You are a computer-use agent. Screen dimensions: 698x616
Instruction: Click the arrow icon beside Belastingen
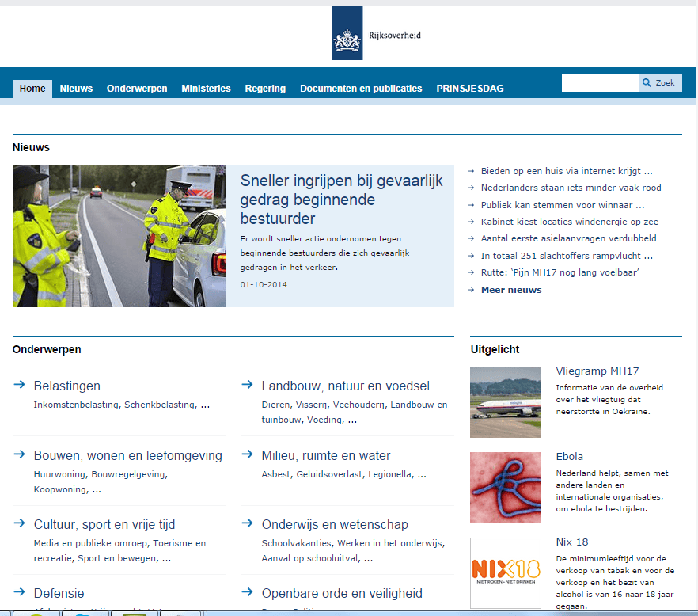19,384
